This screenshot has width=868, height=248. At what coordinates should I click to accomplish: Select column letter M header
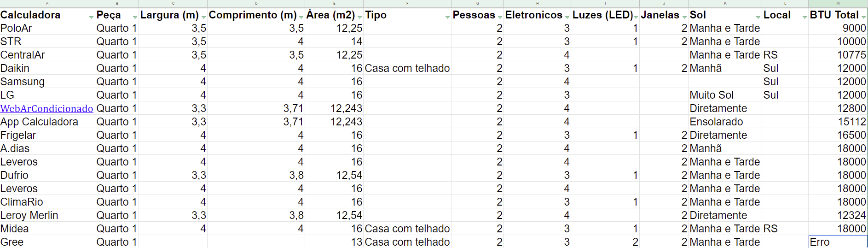coord(838,3)
